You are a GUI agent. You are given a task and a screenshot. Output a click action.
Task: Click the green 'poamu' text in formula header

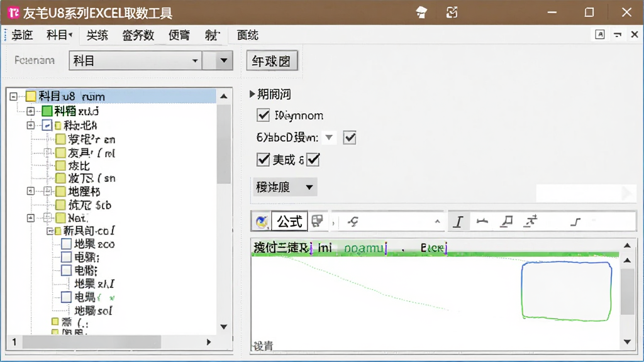pyautogui.click(x=364, y=248)
